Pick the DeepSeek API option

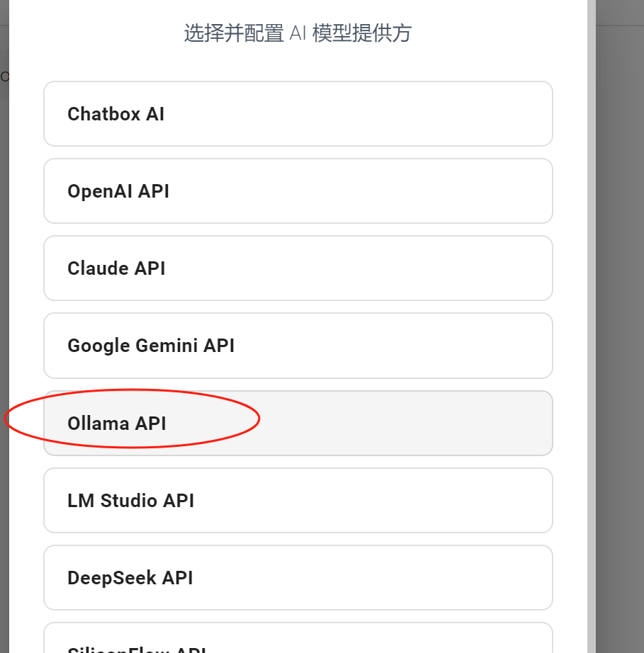pyautogui.click(x=298, y=578)
